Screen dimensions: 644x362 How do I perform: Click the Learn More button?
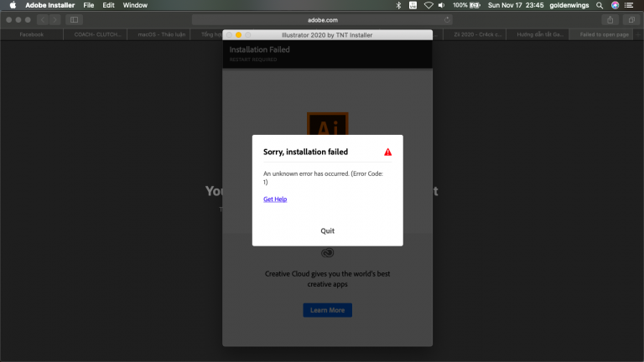point(327,310)
